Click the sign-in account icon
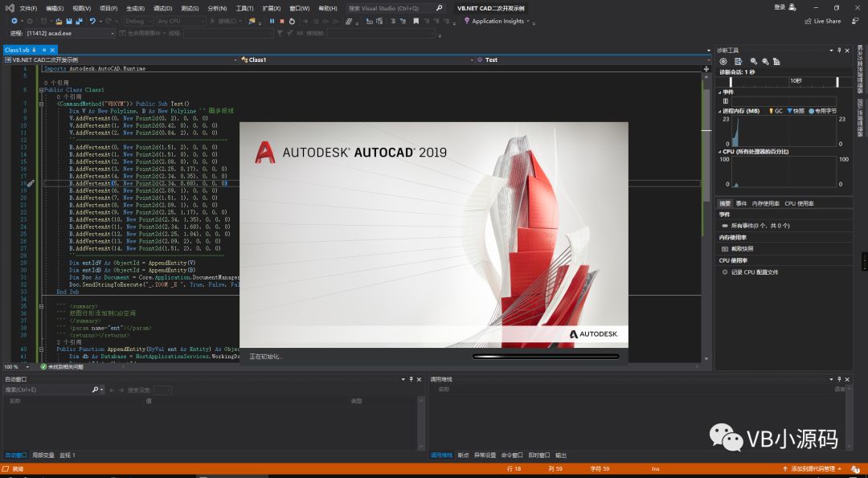Screen dimensions: 868x478 792,7
